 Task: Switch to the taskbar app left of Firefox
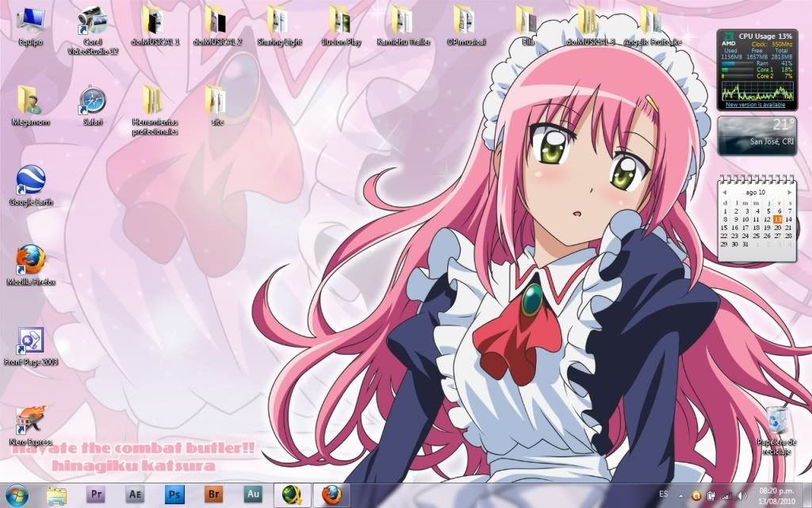pyautogui.click(x=292, y=495)
